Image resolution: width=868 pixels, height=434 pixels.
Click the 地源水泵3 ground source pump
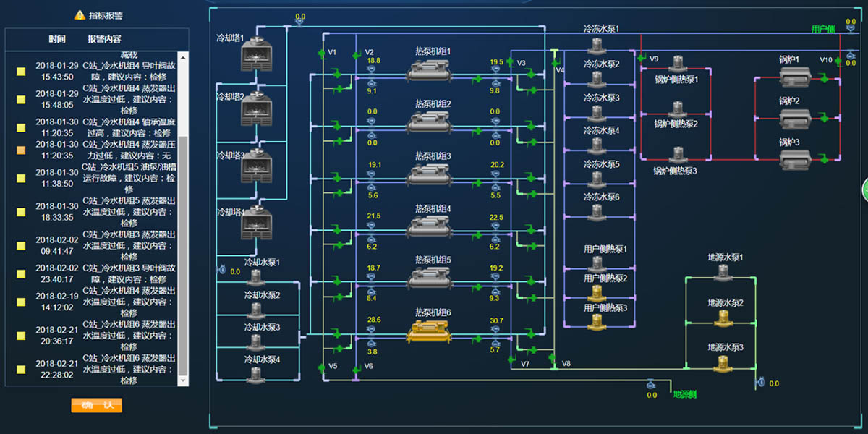point(722,362)
